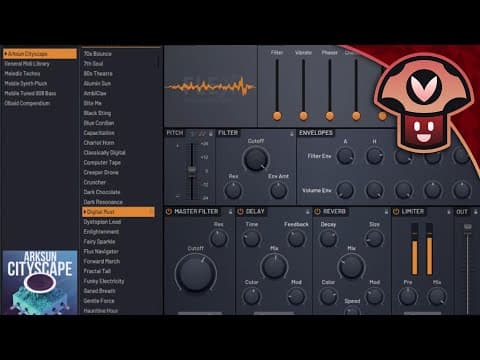The width and height of the screenshot is (480, 360).
Task: Click the Filter Env H knob
Action: 374,156
